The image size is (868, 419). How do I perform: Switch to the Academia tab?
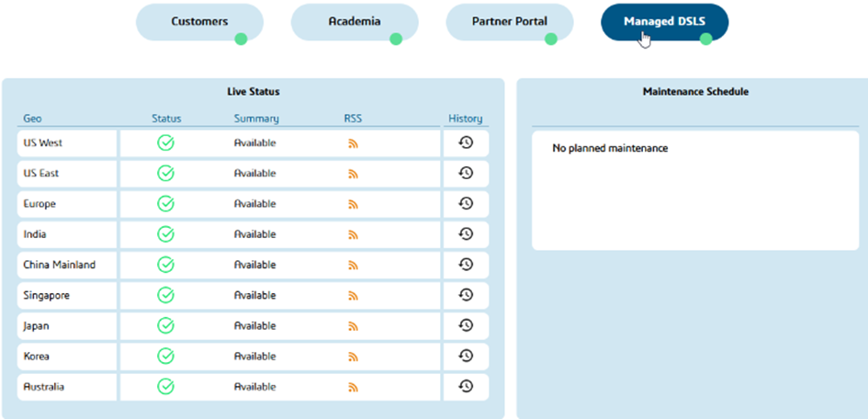355,21
